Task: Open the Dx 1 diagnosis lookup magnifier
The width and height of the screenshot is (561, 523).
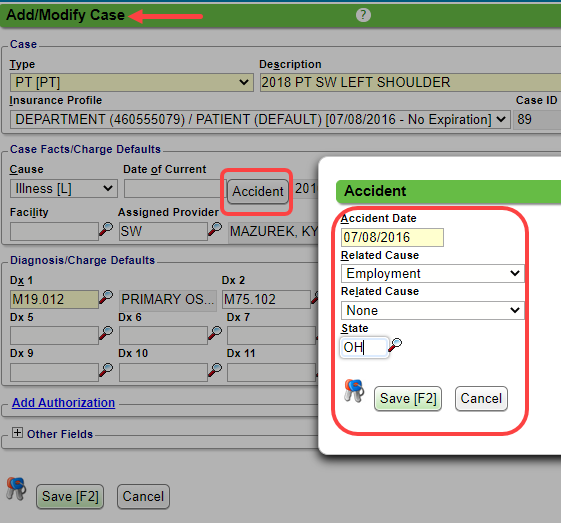Action: [x=106, y=297]
